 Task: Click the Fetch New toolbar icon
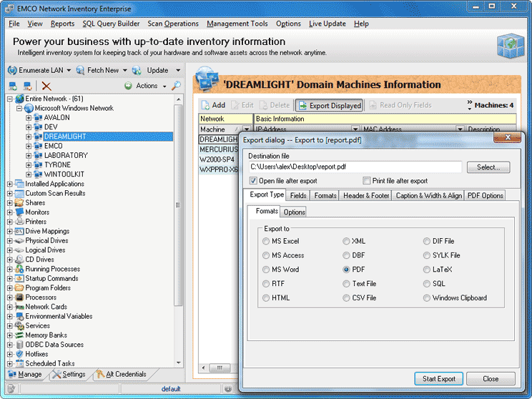tap(79, 70)
